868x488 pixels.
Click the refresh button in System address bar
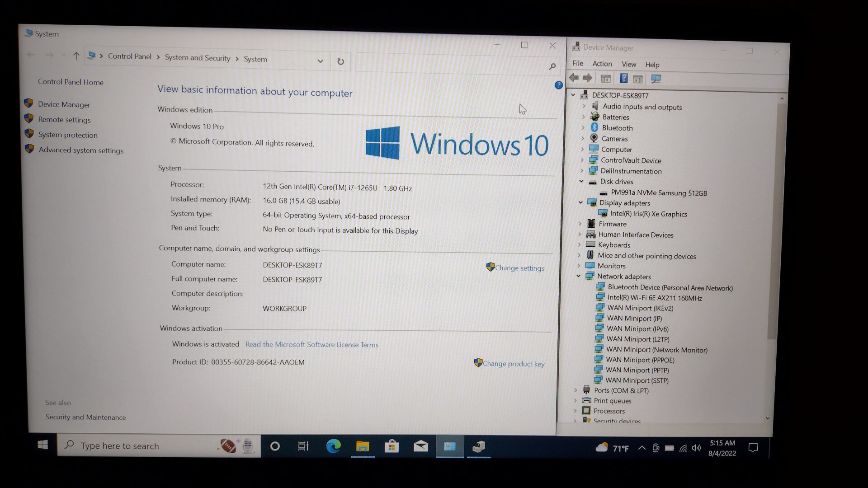[340, 61]
